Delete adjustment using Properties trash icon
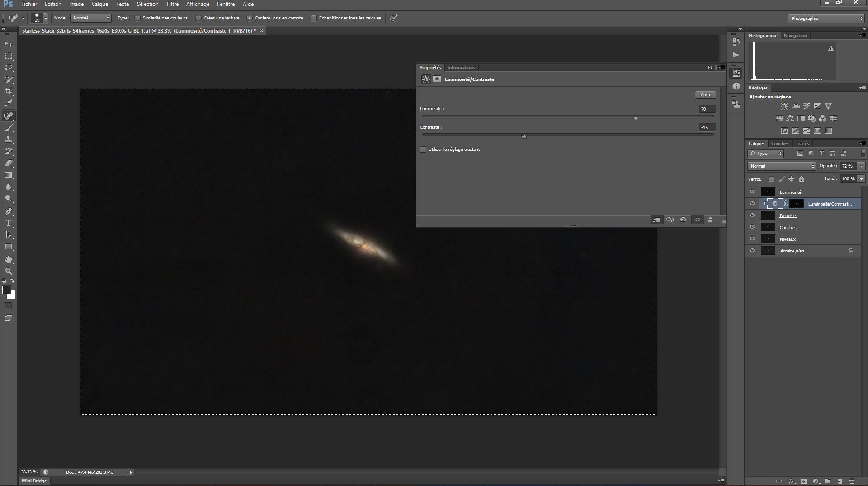The image size is (868, 486). pyautogui.click(x=710, y=220)
